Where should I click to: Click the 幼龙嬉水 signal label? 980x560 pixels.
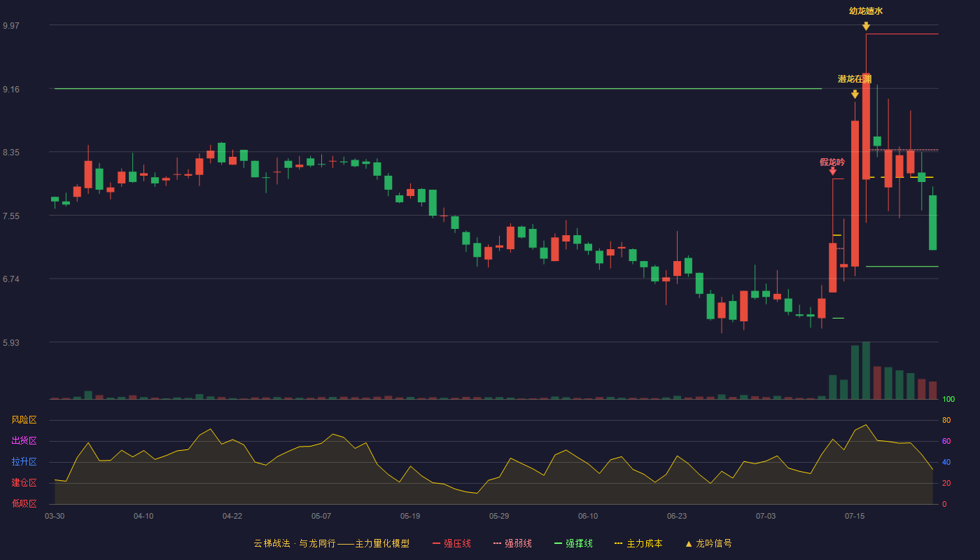point(866,11)
